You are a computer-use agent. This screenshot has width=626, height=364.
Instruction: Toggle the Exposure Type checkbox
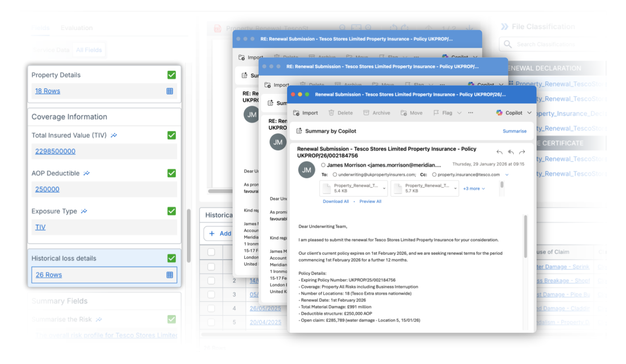pos(172,211)
